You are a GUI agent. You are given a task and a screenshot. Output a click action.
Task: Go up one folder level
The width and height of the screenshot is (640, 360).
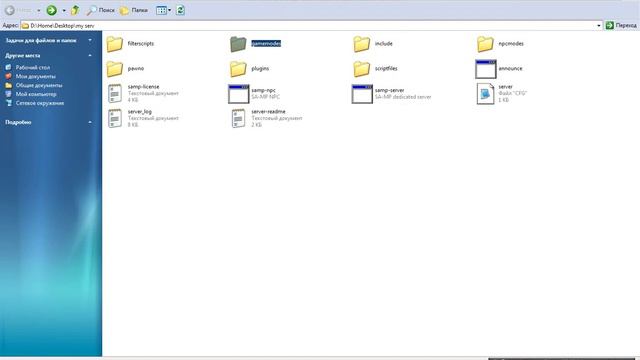[x=75, y=10]
